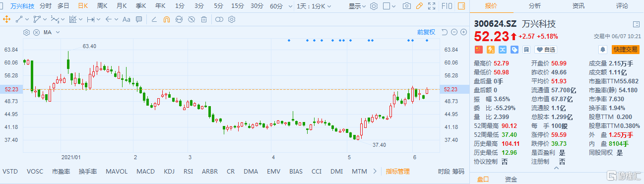Open the 显示 display dropdown

click(357, 6)
